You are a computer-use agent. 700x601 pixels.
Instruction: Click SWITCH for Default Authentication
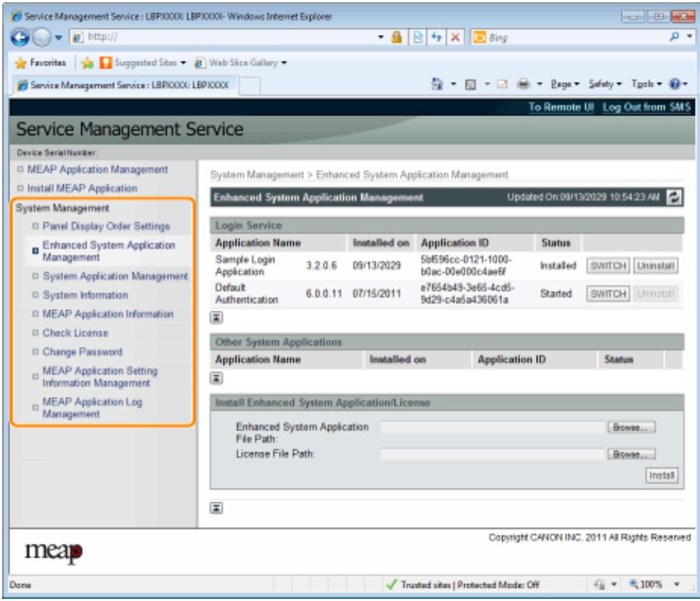pyautogui.click(x=608, y=294)
